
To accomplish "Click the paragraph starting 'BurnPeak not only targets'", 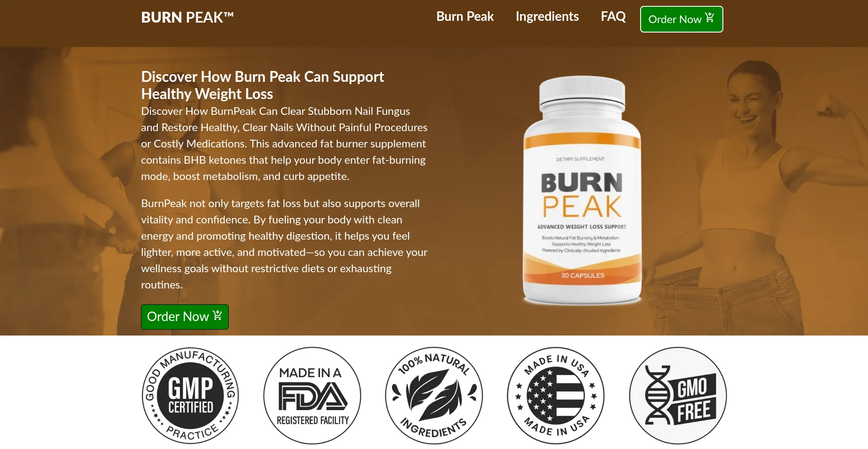I will [x=284, y=244].
